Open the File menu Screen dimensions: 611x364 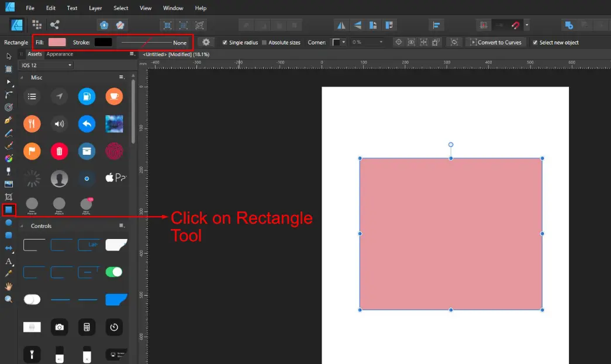coord(30,8)
